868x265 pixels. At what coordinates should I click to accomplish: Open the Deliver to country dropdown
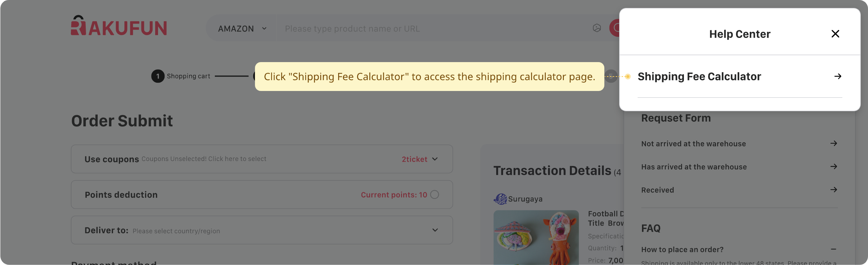point(435,230)
